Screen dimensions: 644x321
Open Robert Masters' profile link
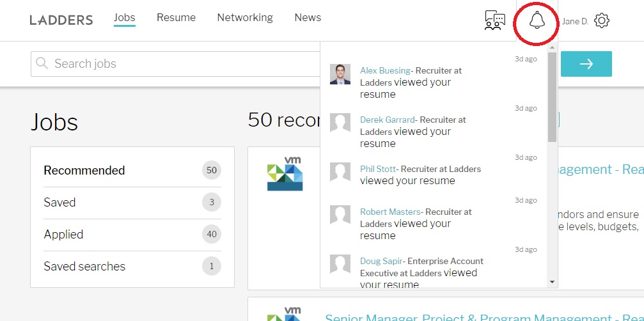coord(390,212)
